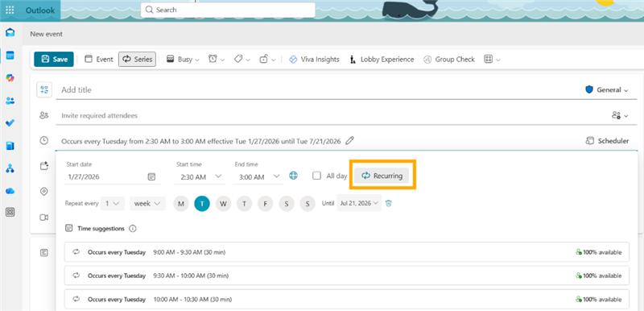644x311 pixels.
Task: Click the Copilot calendar sparkle icon
Action: coord(44,166)
